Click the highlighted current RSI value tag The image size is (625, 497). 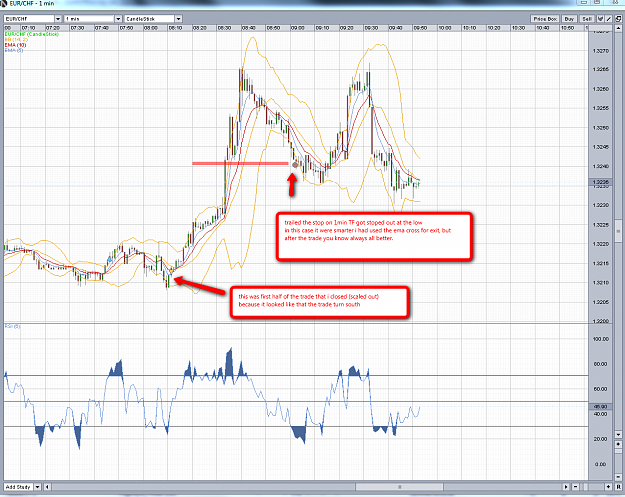click(x=600, y=407)
